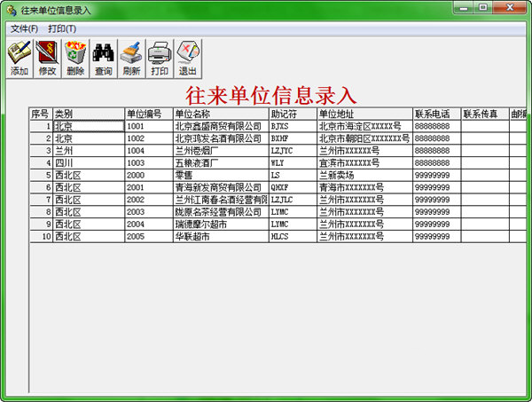Click mnemonic cell HLCS
532x402 pixels.
293,236
